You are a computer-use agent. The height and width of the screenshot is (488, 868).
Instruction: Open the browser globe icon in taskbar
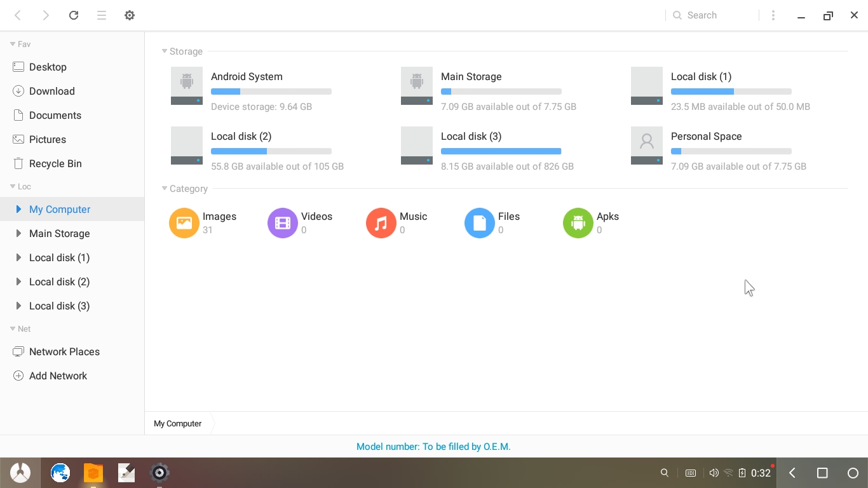pyautogui.click(x=60, y=473)
